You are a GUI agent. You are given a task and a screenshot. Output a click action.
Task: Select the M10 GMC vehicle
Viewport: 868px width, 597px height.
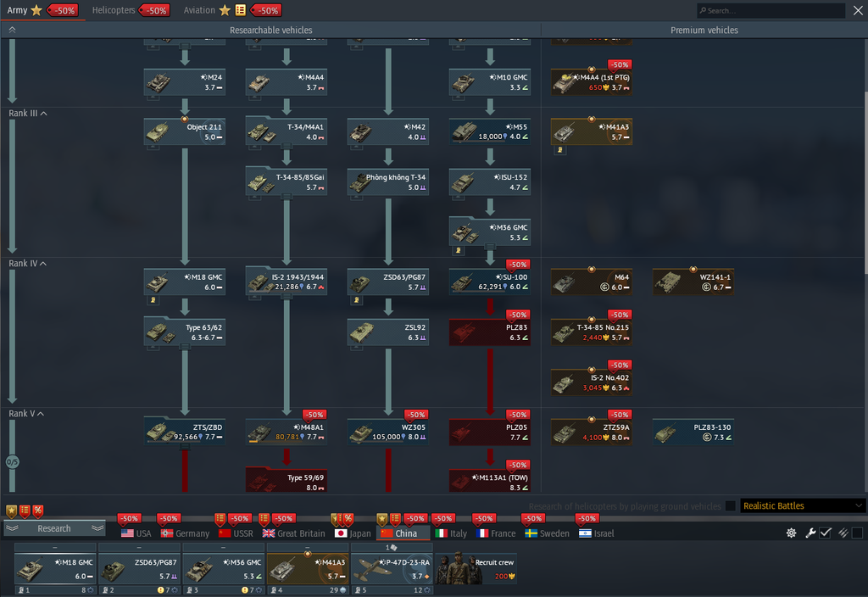490,82
